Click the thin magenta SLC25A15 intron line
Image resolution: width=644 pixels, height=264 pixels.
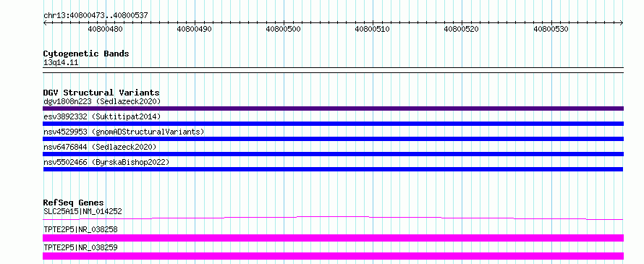coord(333,218)
